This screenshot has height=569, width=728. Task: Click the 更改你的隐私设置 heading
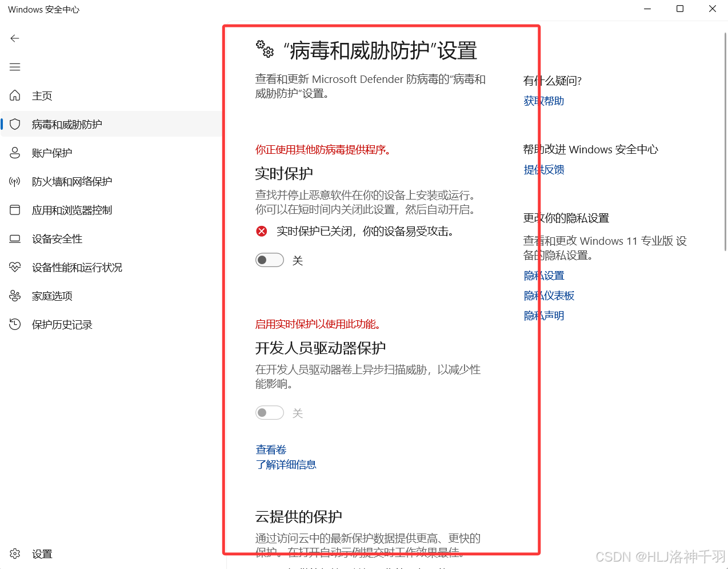pos(566,218)
